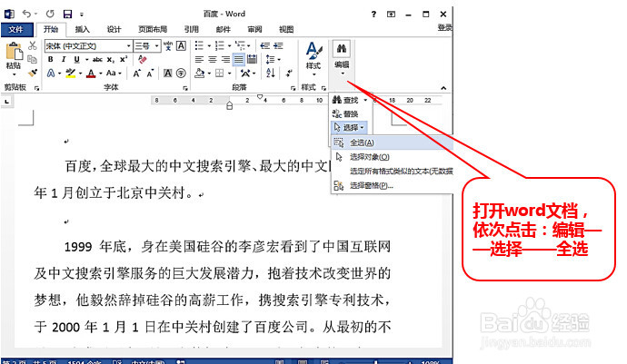Open the font size dropdown 三号

pyautogui.click(x=146, y=46)
